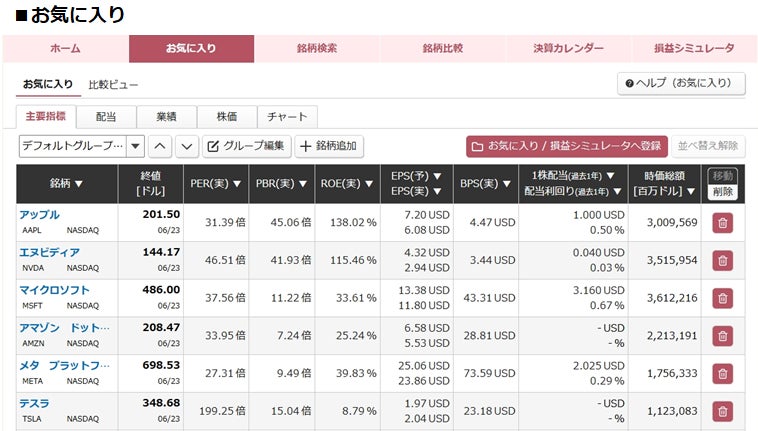Move group down with the down chevron

point(187,146)
